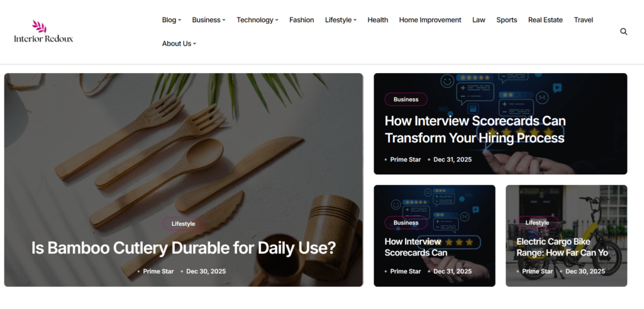Open the Real Estate category
The image size is (644, 309).
point(545,20)
